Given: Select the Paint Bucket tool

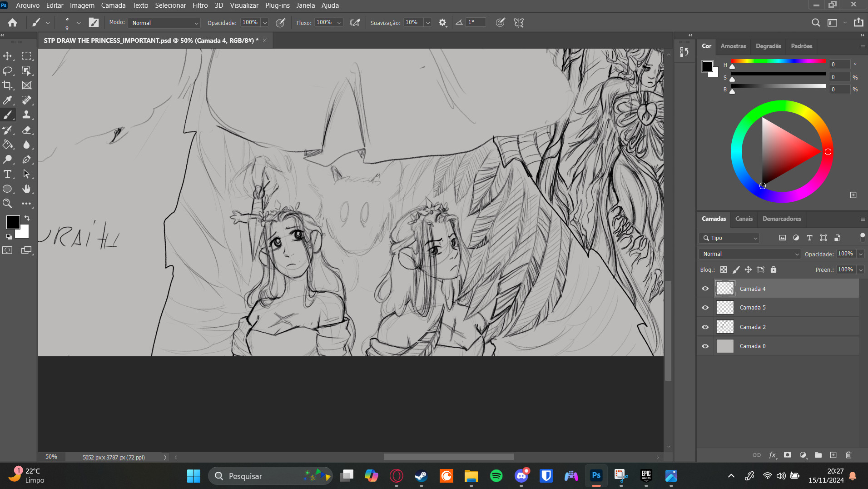Looking at the screenshot, I should click(x=8, y=145).
